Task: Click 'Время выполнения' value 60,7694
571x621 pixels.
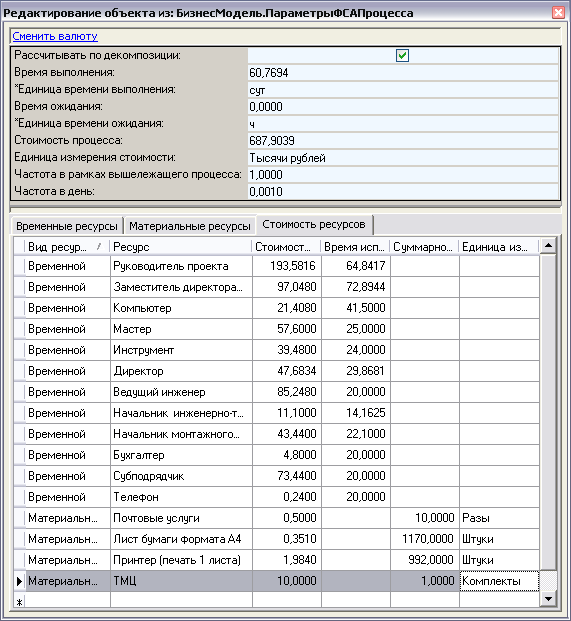Action: coord(403,73)
